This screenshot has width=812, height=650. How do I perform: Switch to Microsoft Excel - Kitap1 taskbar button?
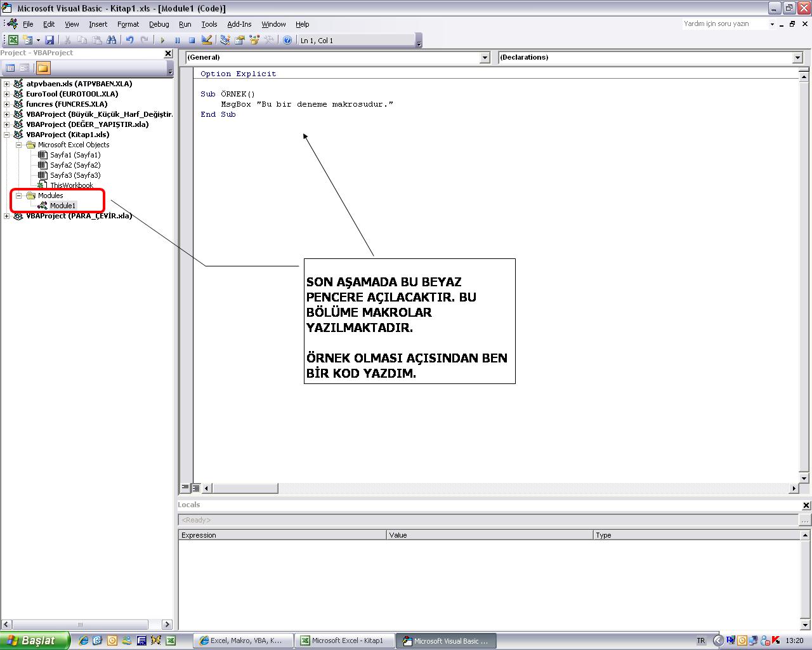click(x=346, y=640)
